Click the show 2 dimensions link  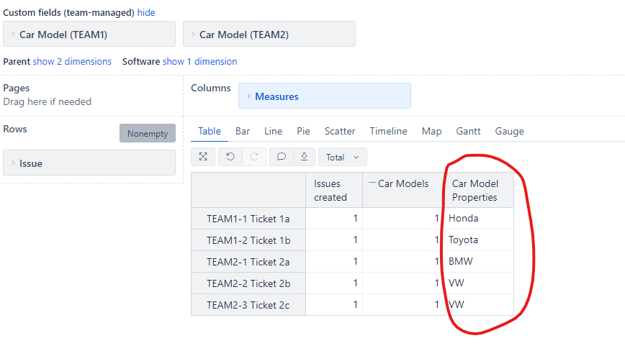[x=72, y=61]
